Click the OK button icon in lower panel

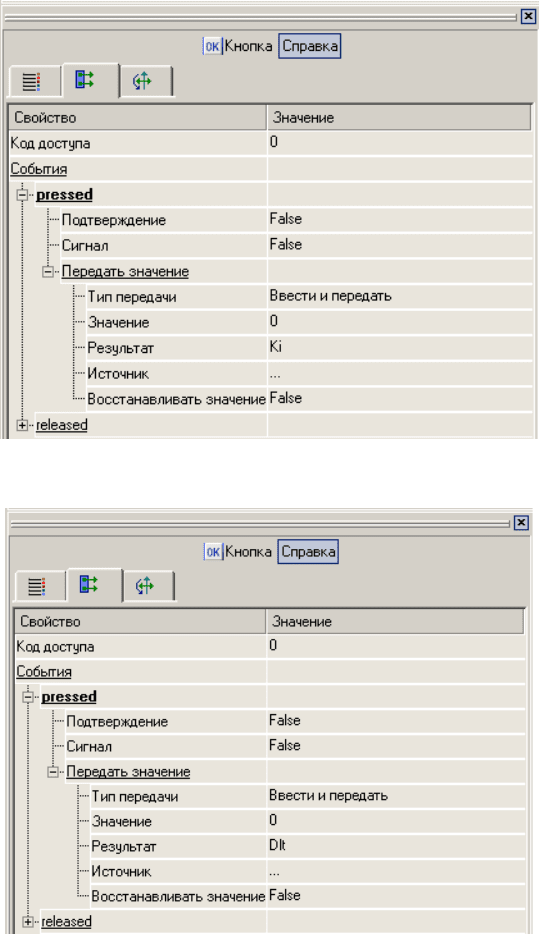[x=213, y=552]
